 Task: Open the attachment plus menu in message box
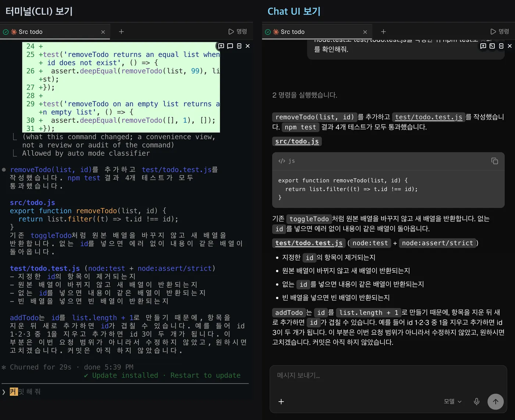[281, 402]
